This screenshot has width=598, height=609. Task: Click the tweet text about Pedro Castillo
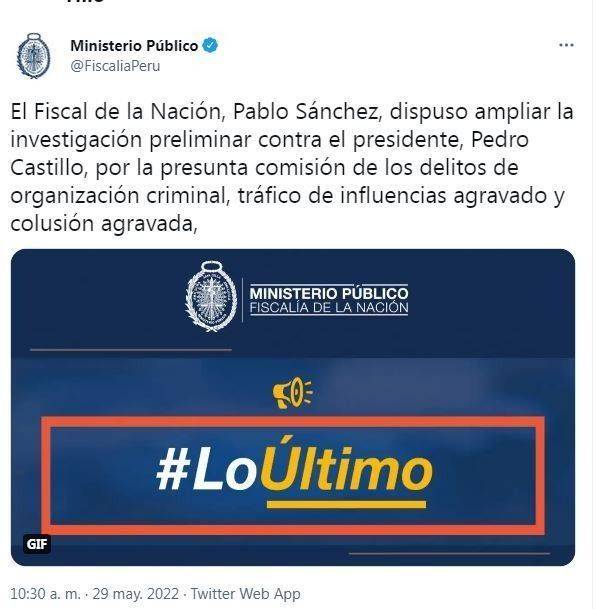(291, 168)
